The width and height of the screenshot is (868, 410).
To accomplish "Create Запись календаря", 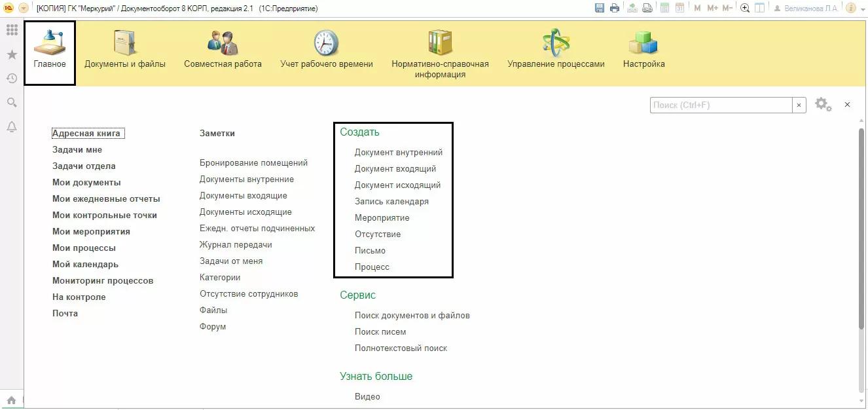I will 391,202.
